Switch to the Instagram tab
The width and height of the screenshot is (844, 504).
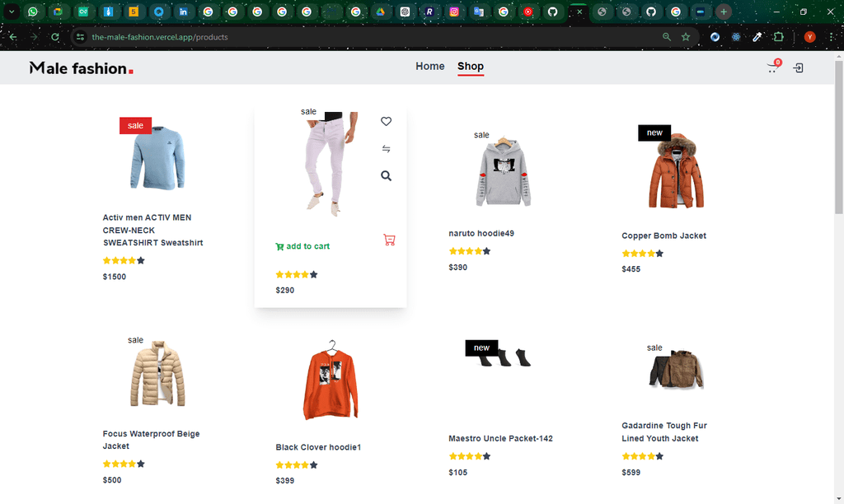(454, 12)
